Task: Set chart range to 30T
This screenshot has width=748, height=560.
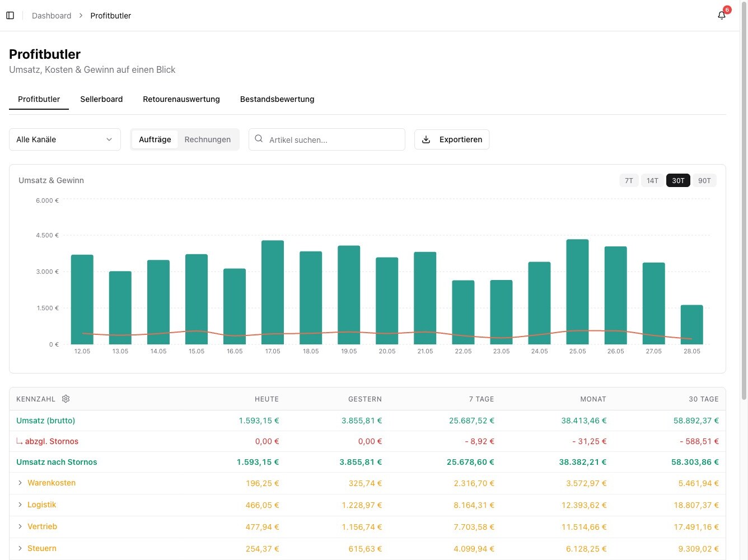Action: 678,180
